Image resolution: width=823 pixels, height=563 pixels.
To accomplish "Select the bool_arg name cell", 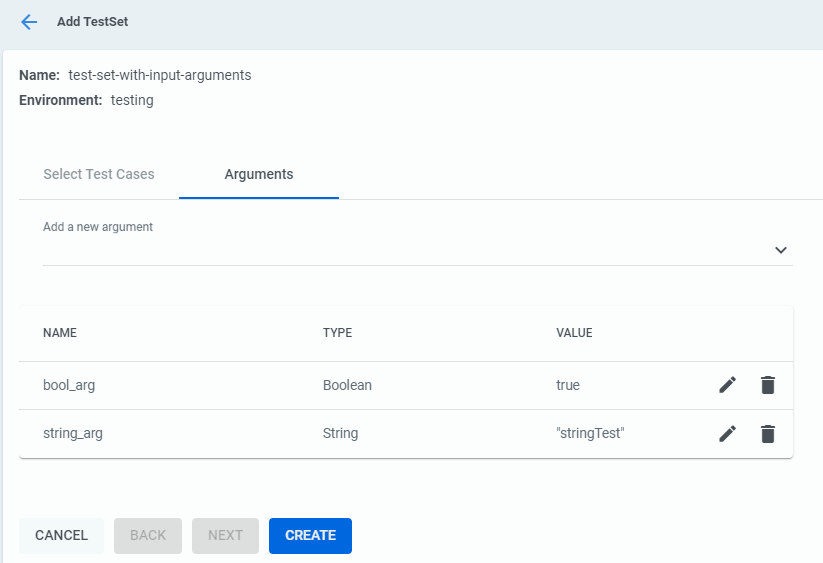I will point(69,385).
